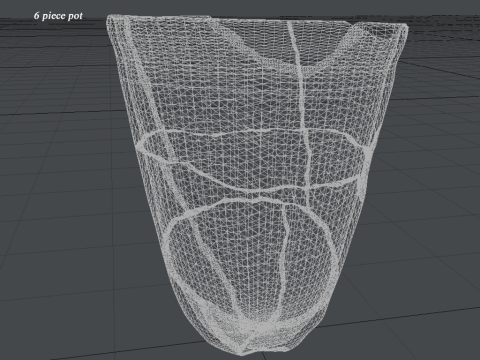Pick the front ring seam at pot's middle
This screenshot has height=360, width=480.
(253, 185)
